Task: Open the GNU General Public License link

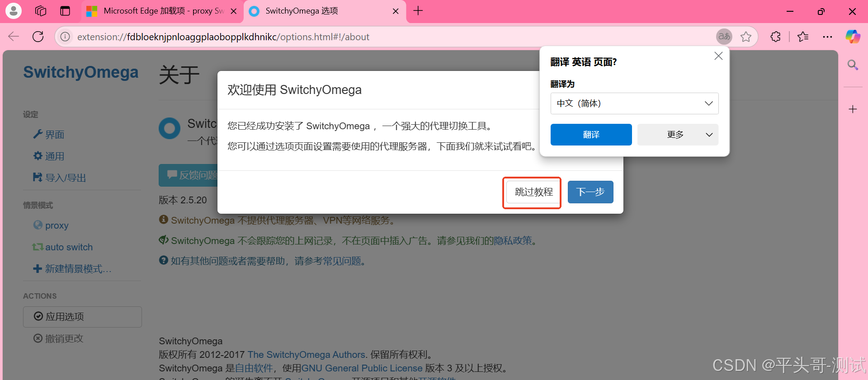Action: click(x=362, y=368)
